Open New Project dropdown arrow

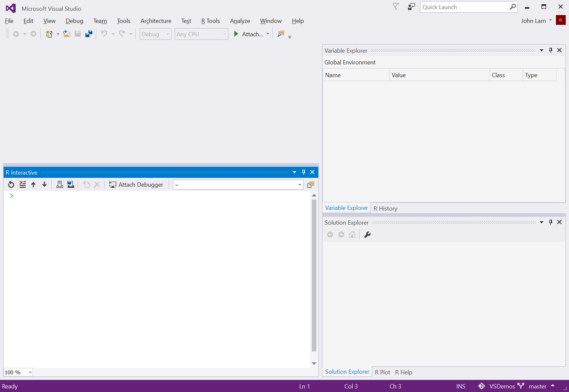click(x=58, y=34)
